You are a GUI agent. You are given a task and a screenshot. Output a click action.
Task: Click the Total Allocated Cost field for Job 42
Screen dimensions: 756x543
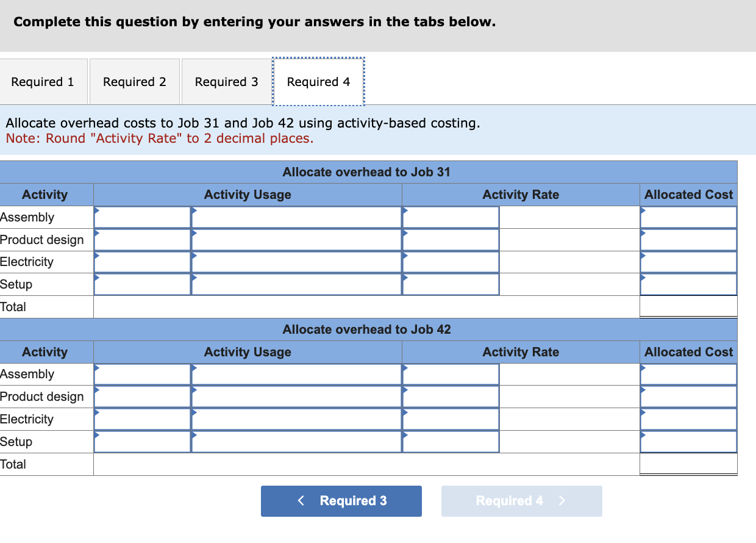click(688, 463)
